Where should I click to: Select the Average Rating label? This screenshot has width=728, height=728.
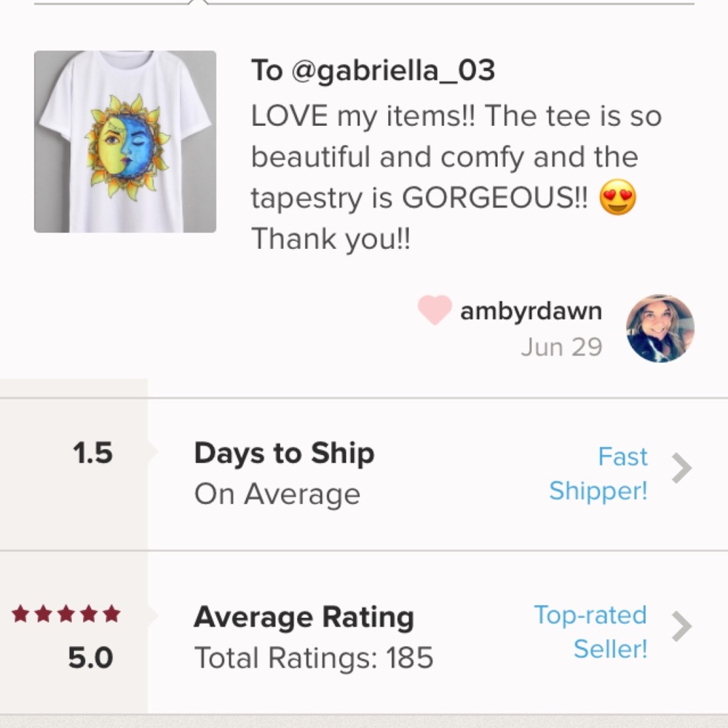304,617
